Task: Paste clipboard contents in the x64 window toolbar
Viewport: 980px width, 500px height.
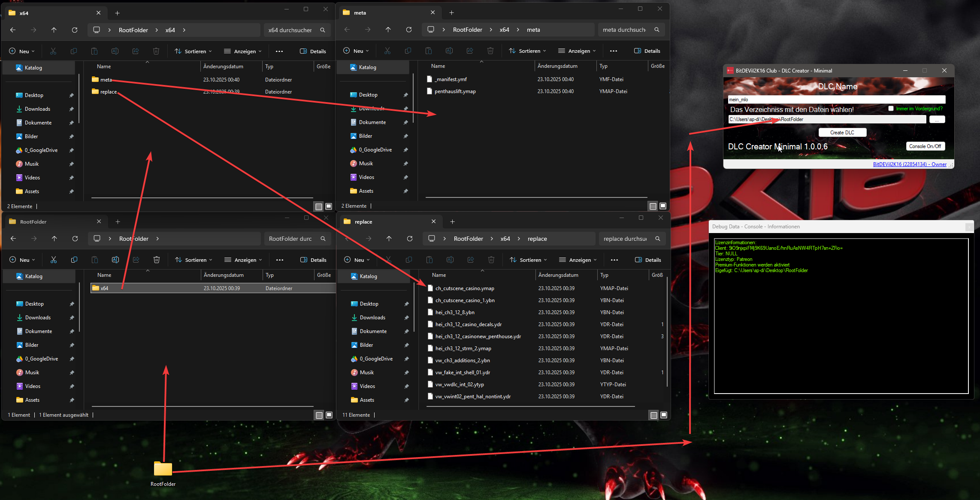Action: point(94,51)
